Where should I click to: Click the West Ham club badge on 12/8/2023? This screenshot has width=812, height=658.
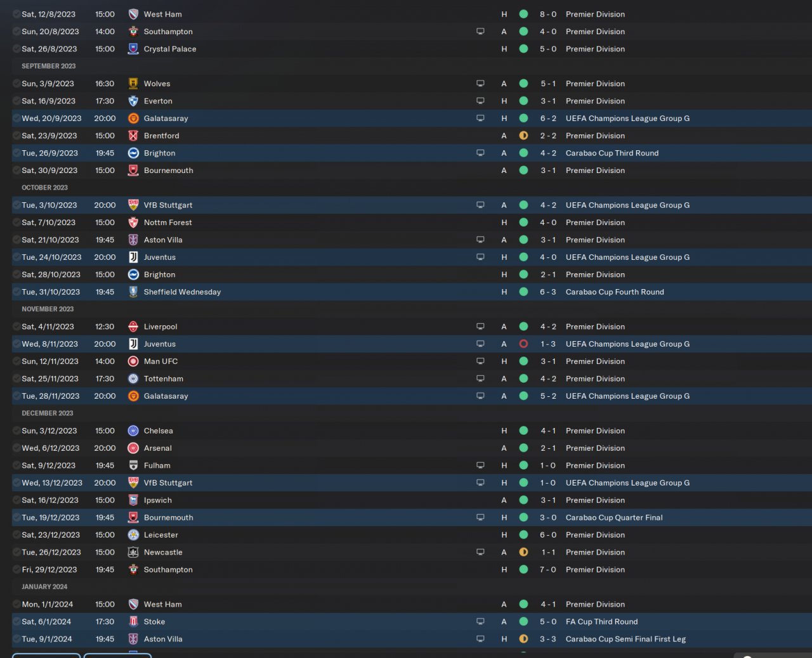[x=133, y=14]
